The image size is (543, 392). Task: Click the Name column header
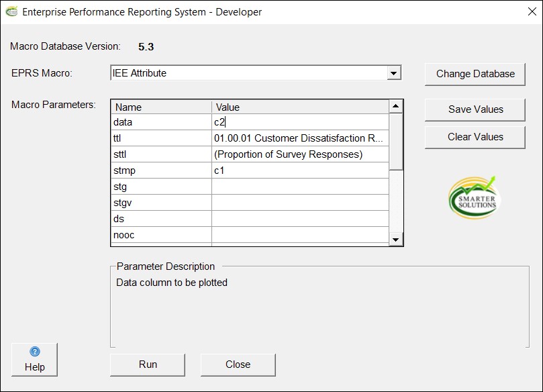(161, 107)
